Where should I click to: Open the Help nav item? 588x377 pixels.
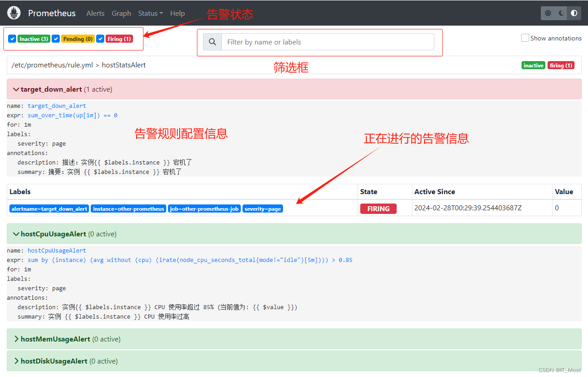tap(177, 13)
